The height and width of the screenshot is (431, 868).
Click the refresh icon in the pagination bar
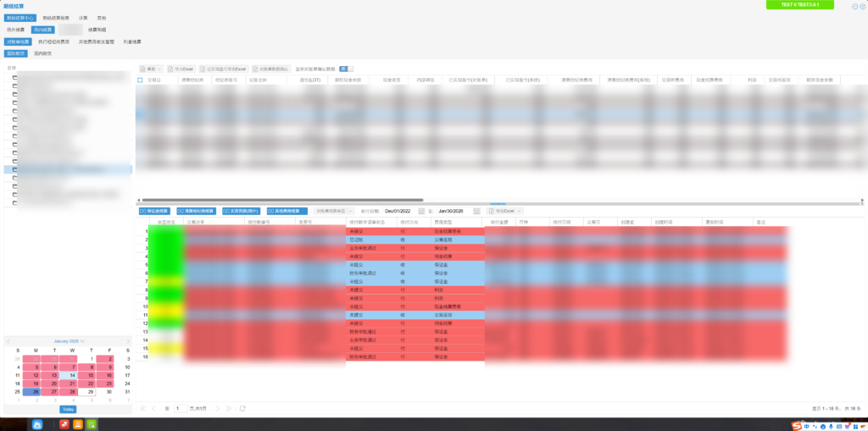[243, 408]
